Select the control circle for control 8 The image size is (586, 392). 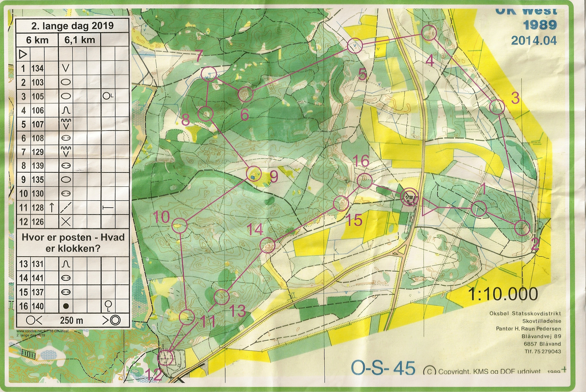pyautogui.click(x=206, y=113)
